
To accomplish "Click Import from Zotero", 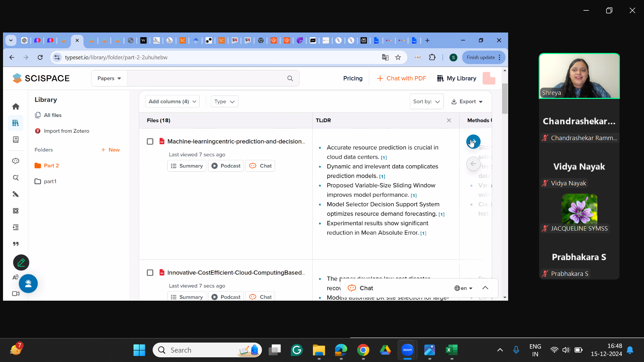I will click(x=62, y=131).
